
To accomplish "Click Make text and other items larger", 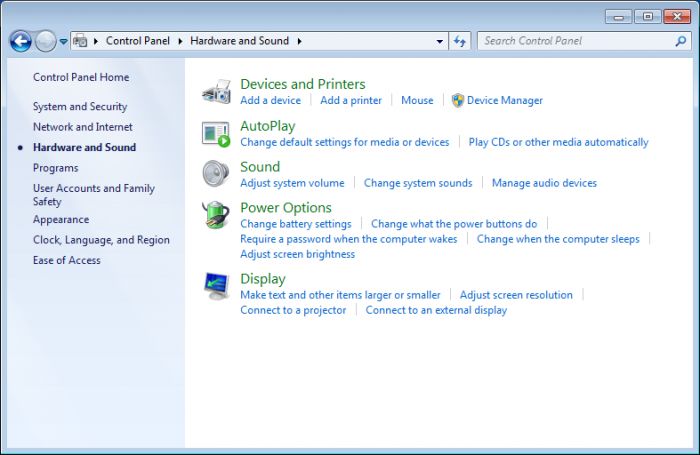I will pos(340,295).
